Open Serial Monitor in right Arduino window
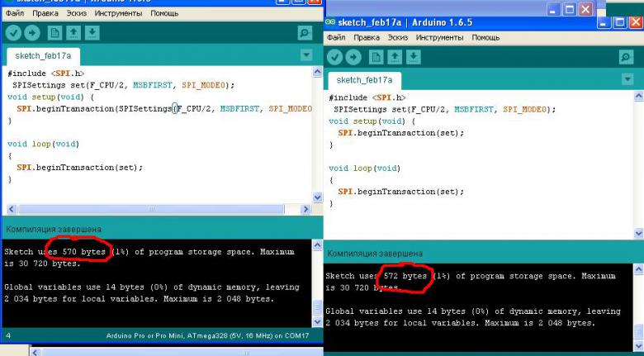 point(626,57)
